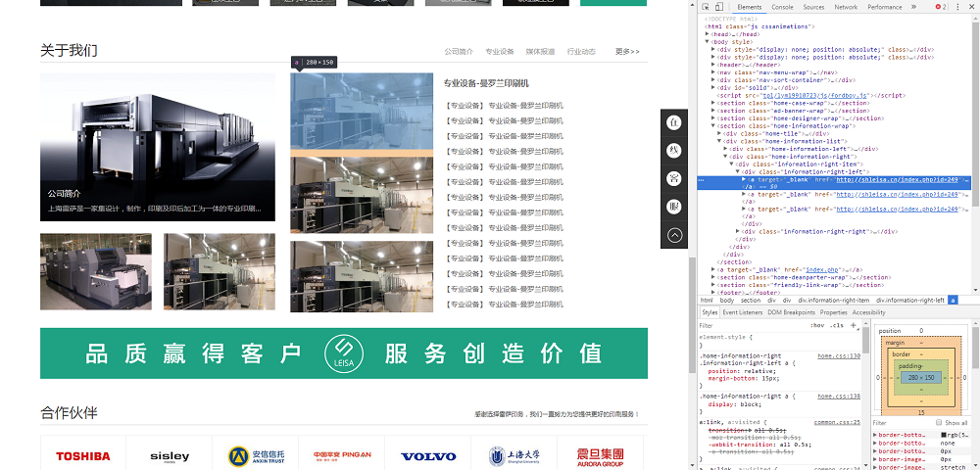Open the home.css:130 source link

tap(839, 355)
